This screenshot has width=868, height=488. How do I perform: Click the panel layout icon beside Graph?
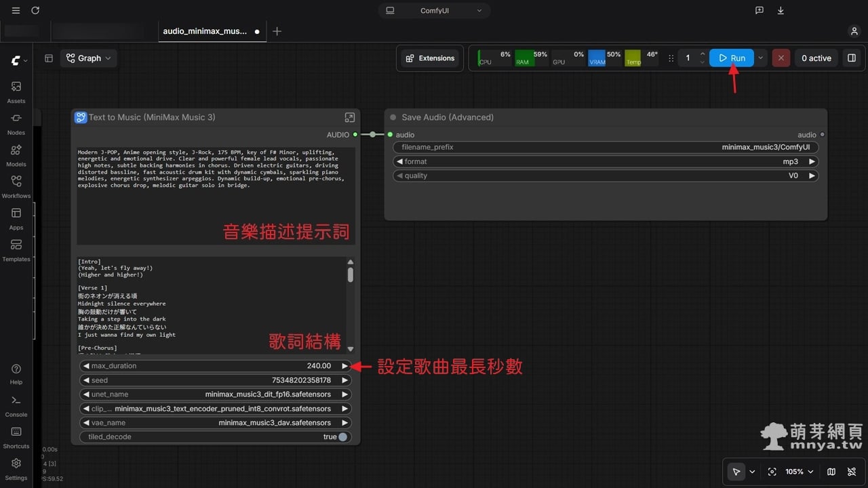49,58
